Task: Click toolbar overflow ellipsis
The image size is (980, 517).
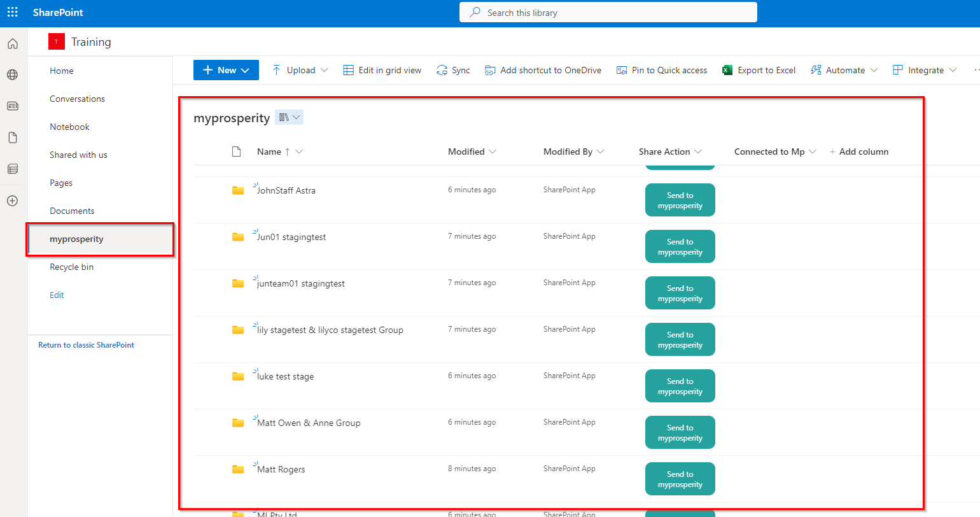Action: (976, 70)
